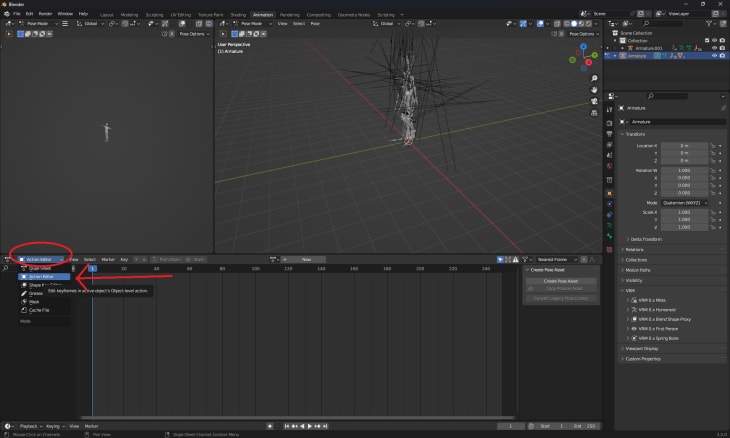Open the Object properties tab icon
Screen dimensions: 730x438
point(609,193)
